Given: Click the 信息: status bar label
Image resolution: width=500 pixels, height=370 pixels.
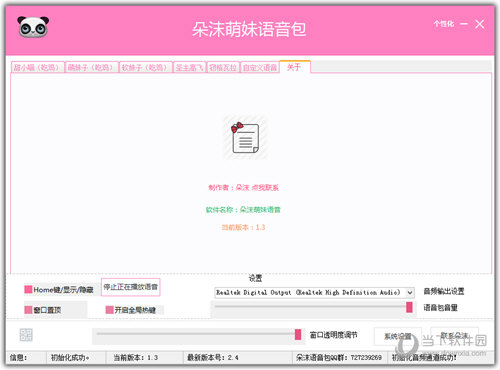Looking at the screenshot, I should tap(19, 358).
